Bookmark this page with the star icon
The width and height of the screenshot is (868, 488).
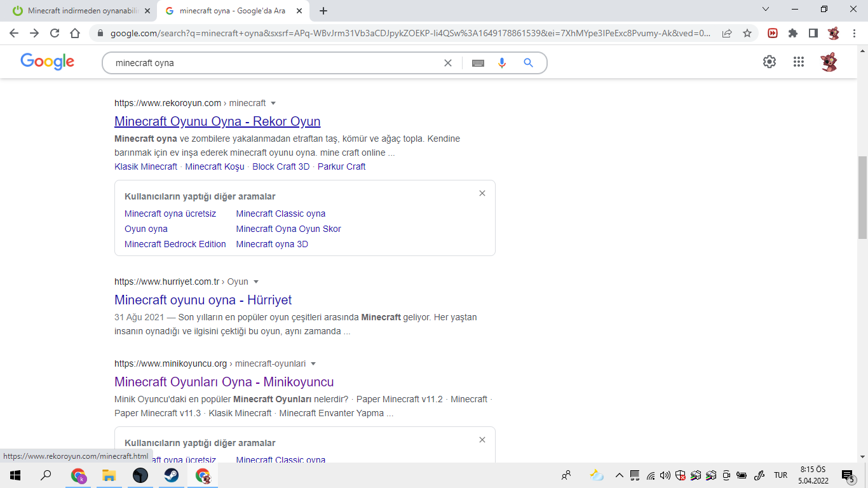(x=747, y=33)
